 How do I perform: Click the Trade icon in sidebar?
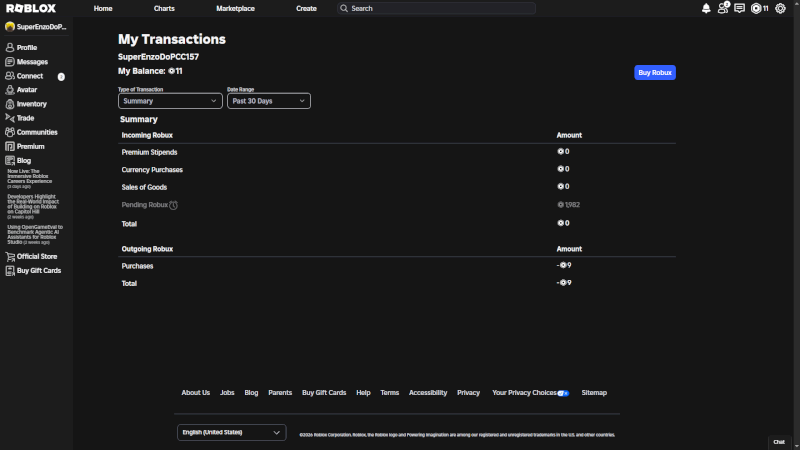tap(10, 118)
